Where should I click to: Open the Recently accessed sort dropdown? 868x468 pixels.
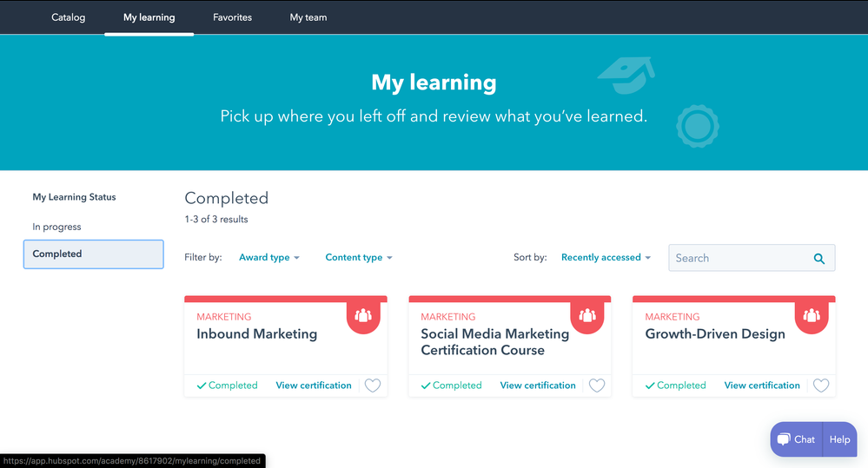click(606, 257)
